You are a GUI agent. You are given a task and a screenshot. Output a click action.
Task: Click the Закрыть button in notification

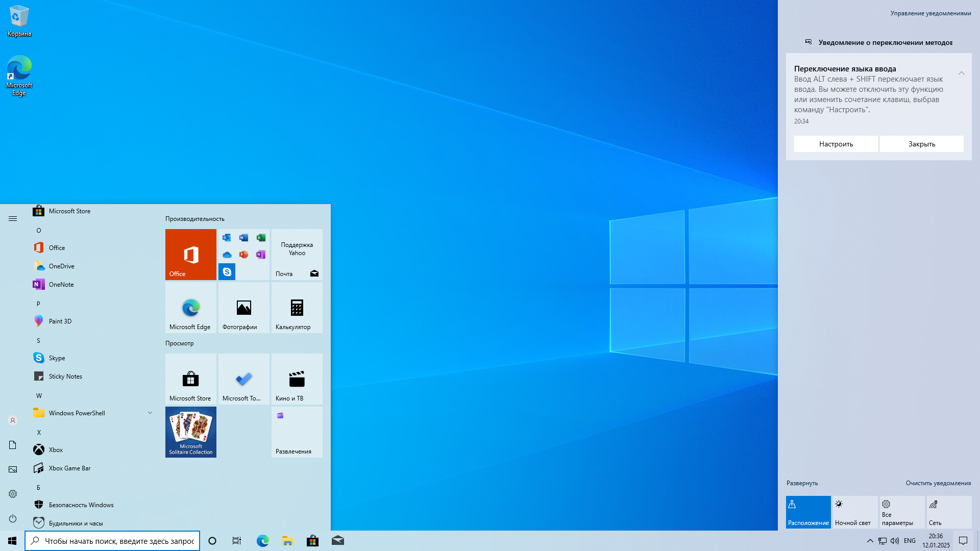[x=922, y=144]
